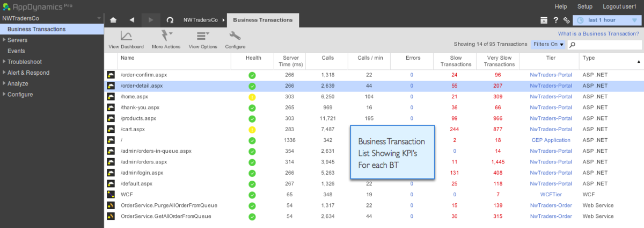644x228 pixels.
Task: Expand the Servers tree node
Action: [x=4, y=40]
